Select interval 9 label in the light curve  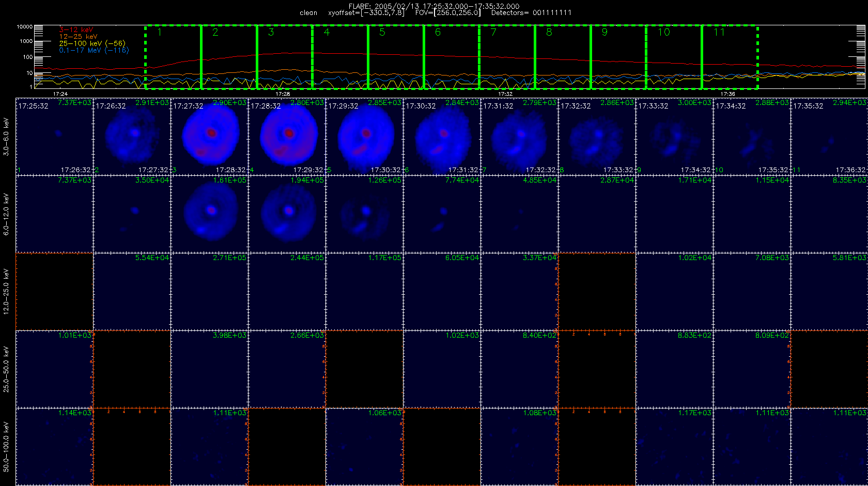[x=605, y=32]
